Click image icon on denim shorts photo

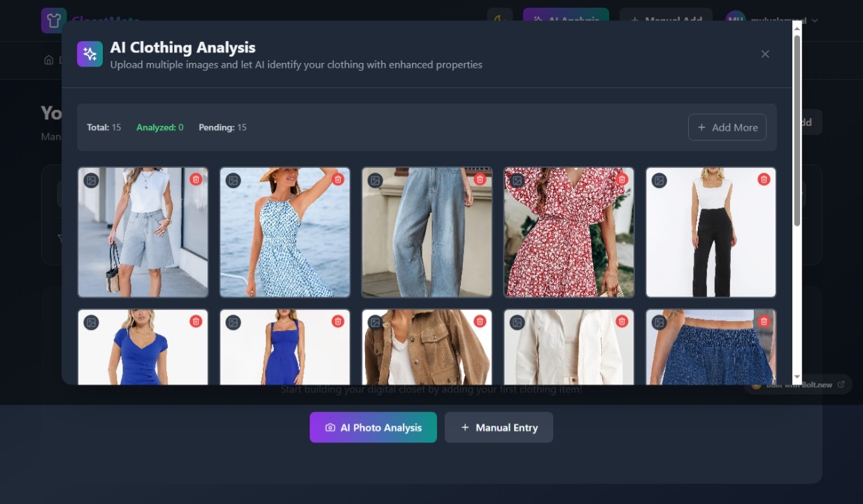91,180
